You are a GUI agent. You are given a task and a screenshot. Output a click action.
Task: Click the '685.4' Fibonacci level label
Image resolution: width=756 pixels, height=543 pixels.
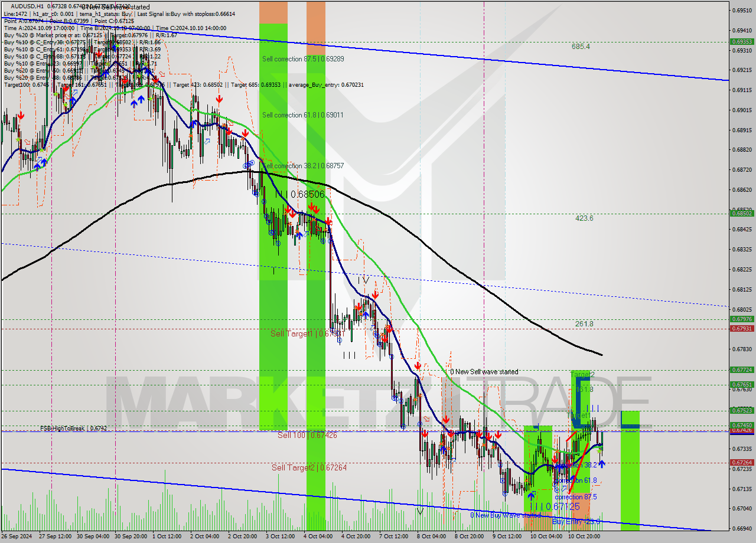(x=581, y=46)
